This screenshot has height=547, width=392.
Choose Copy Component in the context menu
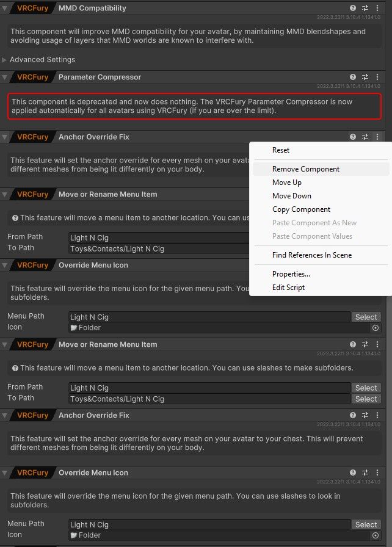coord(321,209)
